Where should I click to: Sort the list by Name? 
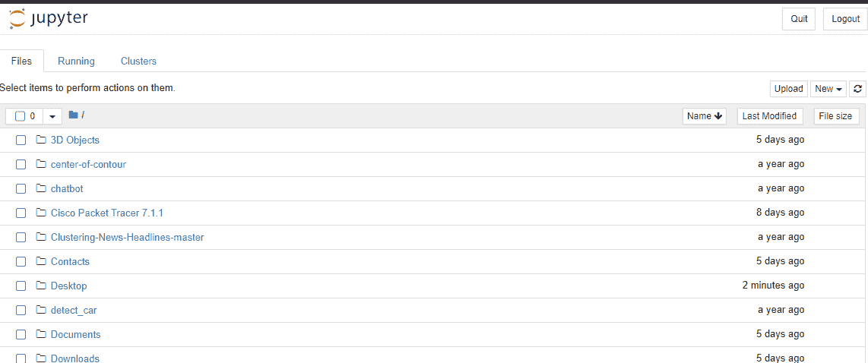[704, 116]
